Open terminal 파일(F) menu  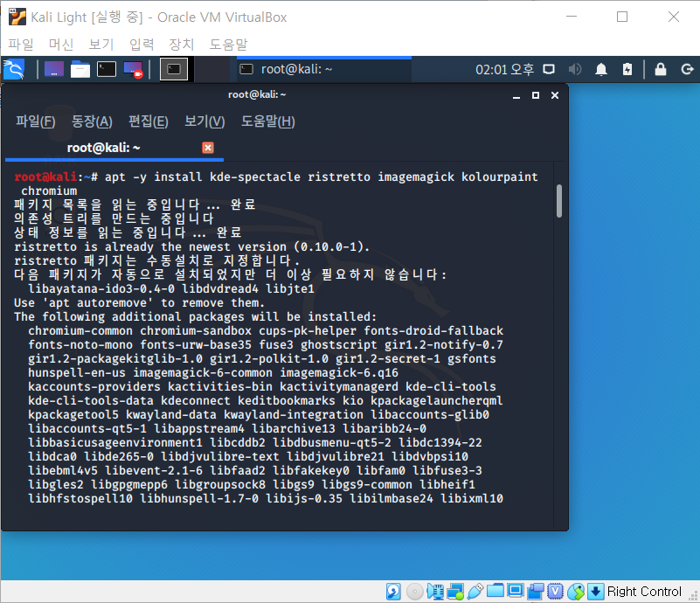tap(36, 121)
